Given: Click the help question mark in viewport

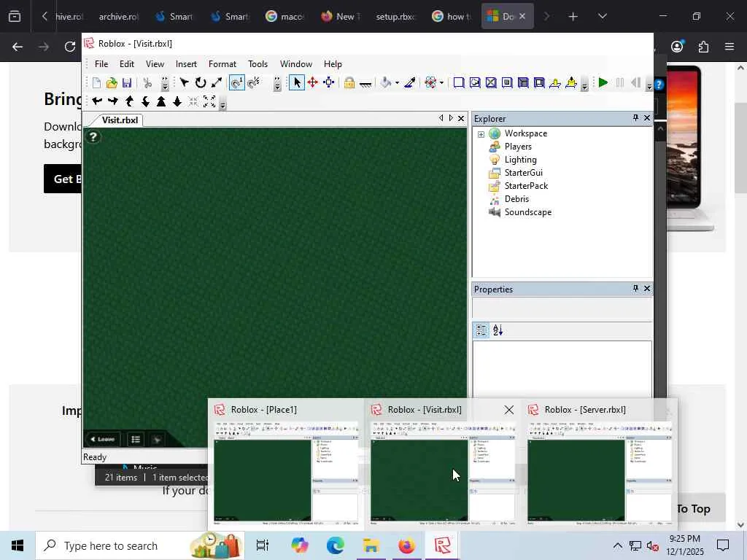Looking at the screenshot, I should coord(93,137).
